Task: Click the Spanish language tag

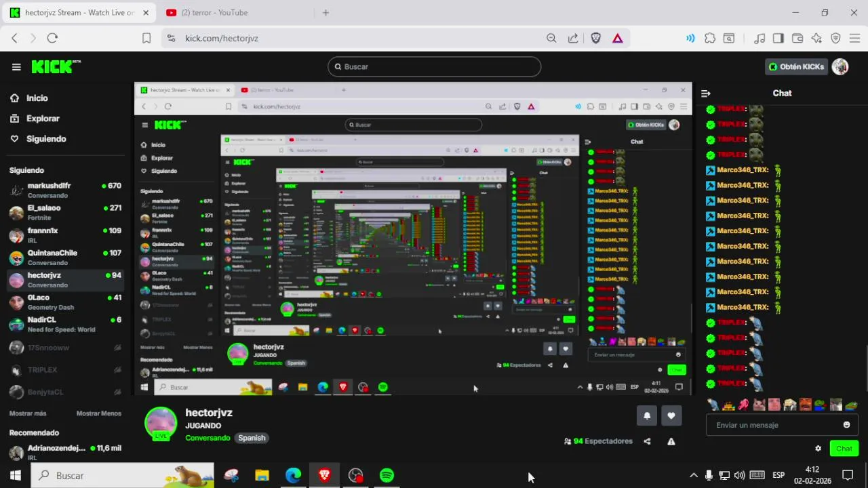Action: click(x=252, y=438)
